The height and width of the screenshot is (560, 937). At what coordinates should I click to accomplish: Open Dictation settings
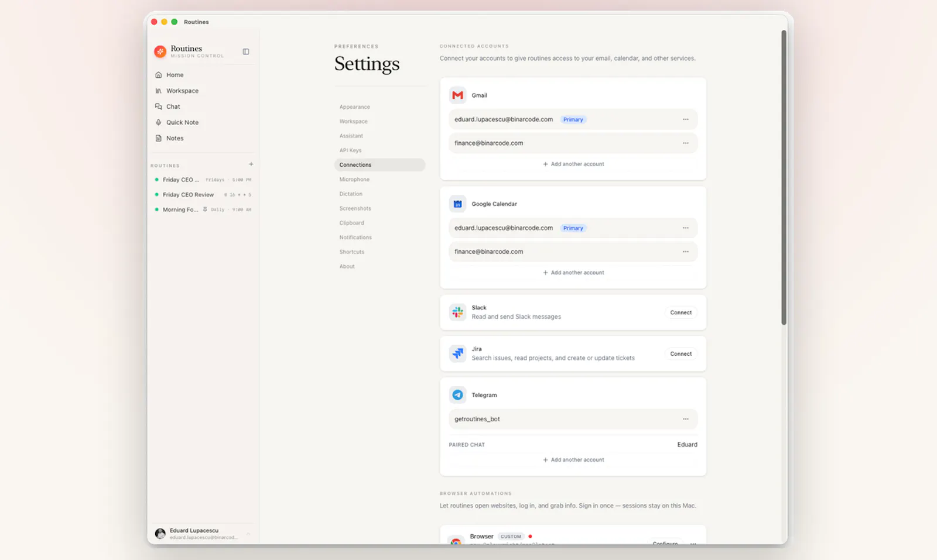tap(379, 194)
